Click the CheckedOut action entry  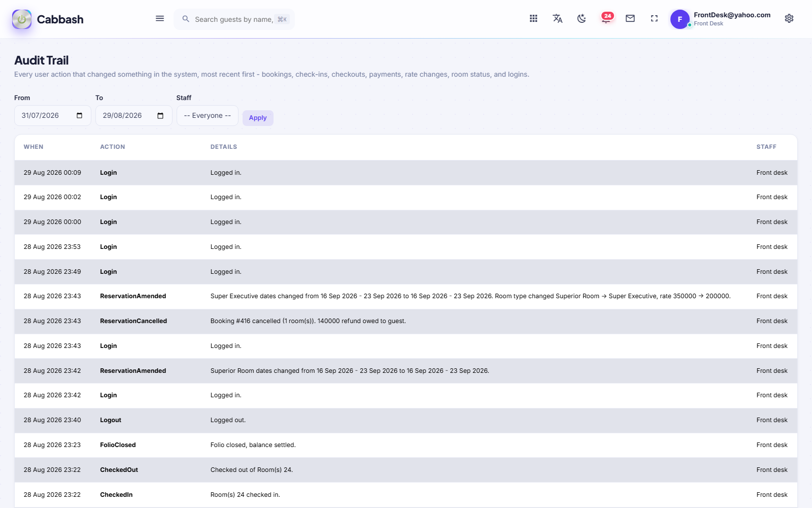[119, 470]
